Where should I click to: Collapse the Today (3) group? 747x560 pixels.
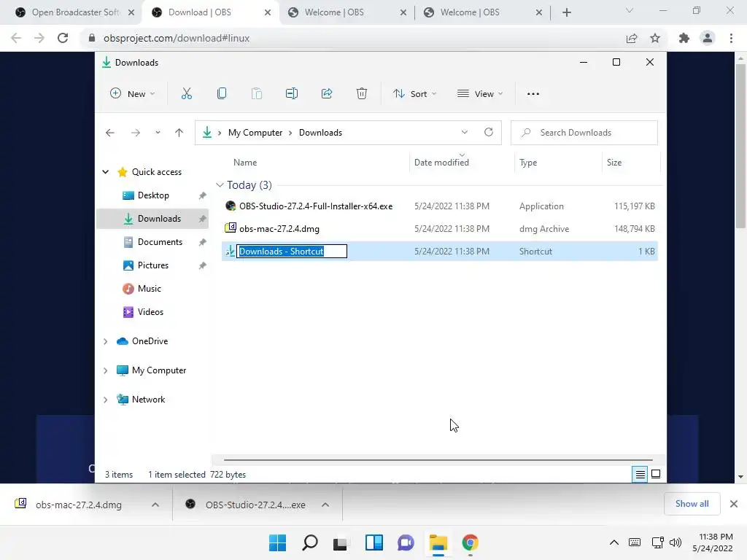pyautogui.click(x=220, y=184)
